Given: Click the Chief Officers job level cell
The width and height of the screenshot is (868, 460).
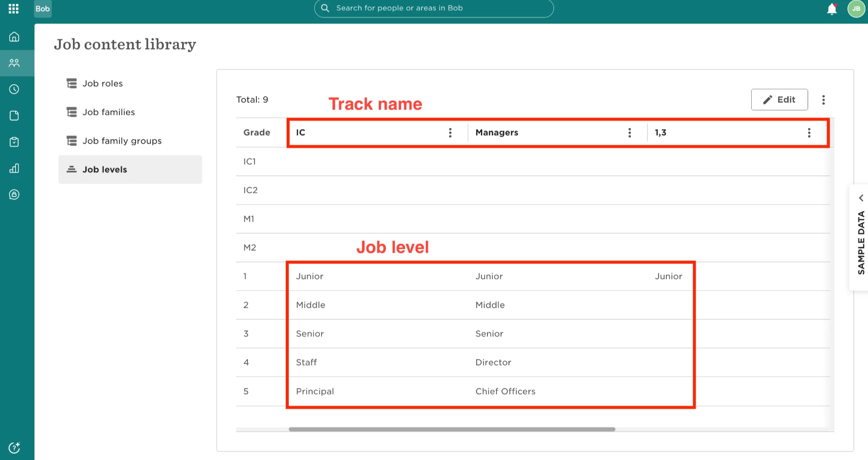Looking at the screenshot, I should (x=506, y=392).
